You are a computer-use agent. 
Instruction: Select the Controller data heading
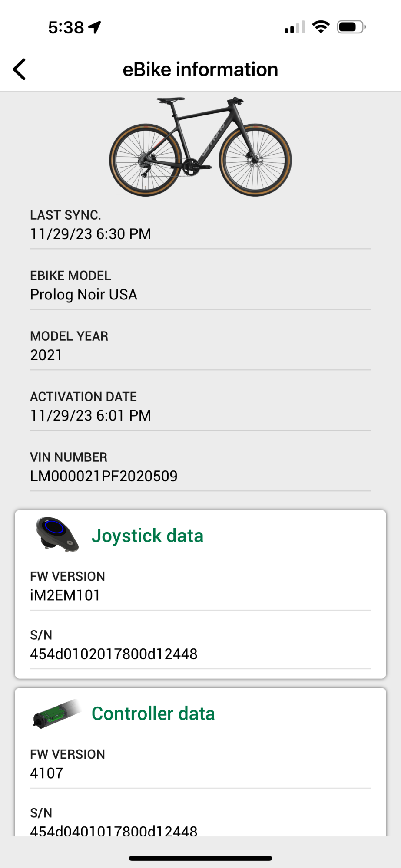(x=153, y=713)
